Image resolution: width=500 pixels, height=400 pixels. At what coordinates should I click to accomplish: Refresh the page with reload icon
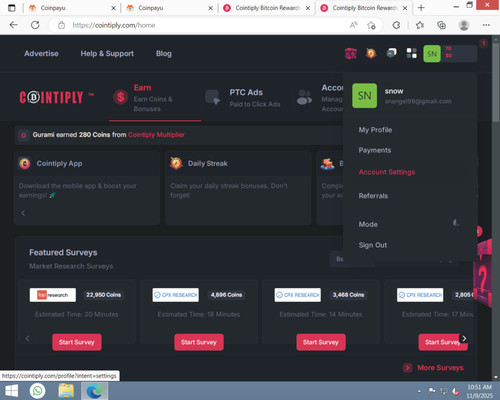35,25
